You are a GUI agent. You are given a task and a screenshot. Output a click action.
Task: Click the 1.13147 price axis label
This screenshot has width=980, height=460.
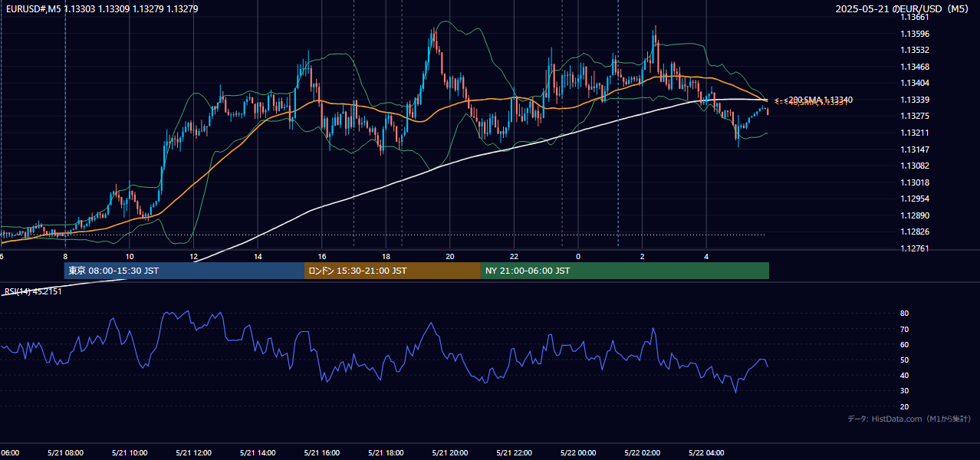coord(915,149)
